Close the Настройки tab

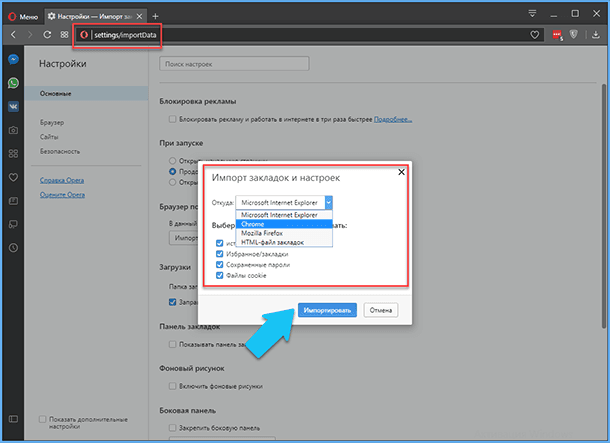pyautogui.click(x=139, y=16)
